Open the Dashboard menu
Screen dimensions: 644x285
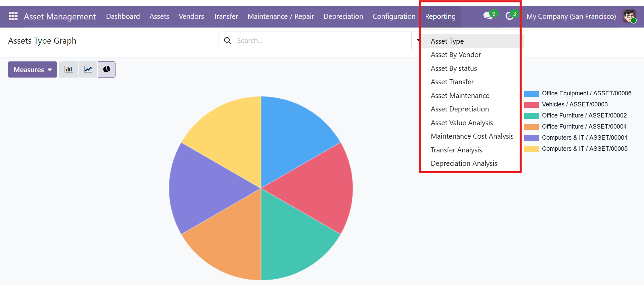pyautogui.click(x=123, y=16)
